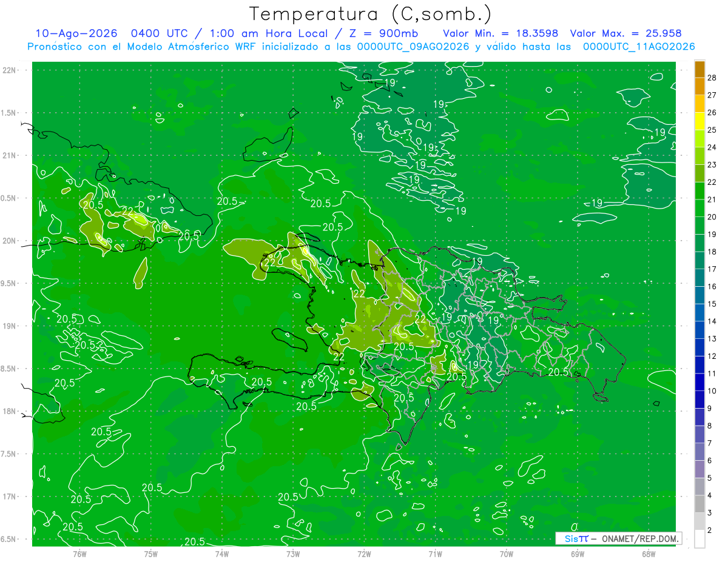
Task: Click teal swatch between 16 and 17
Action: pos(699,278)
